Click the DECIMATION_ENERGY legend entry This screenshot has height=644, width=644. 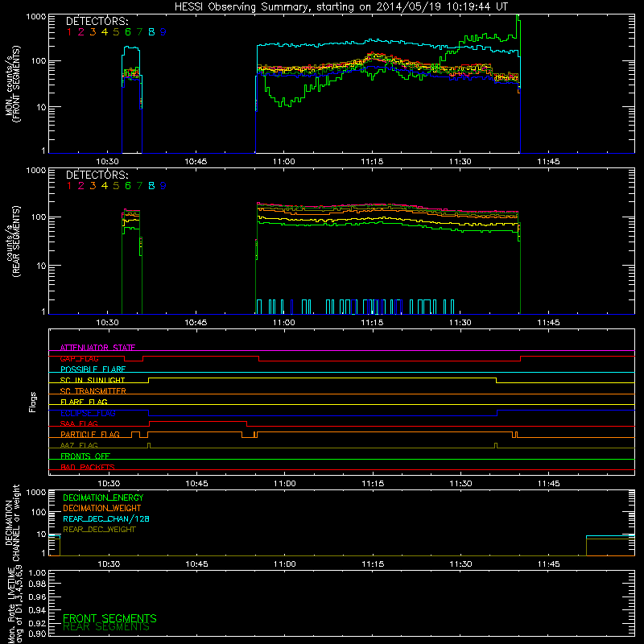tap(103, 497)
